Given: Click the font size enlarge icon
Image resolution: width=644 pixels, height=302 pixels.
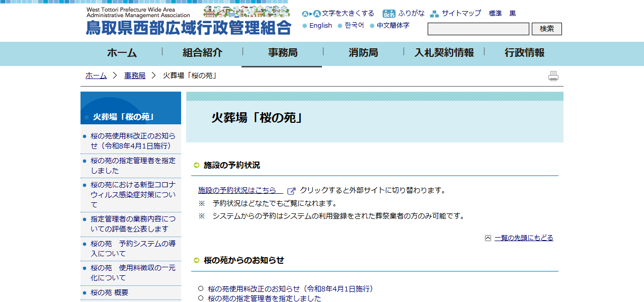Looking at the screenshot, I should (x=311, y=14).
